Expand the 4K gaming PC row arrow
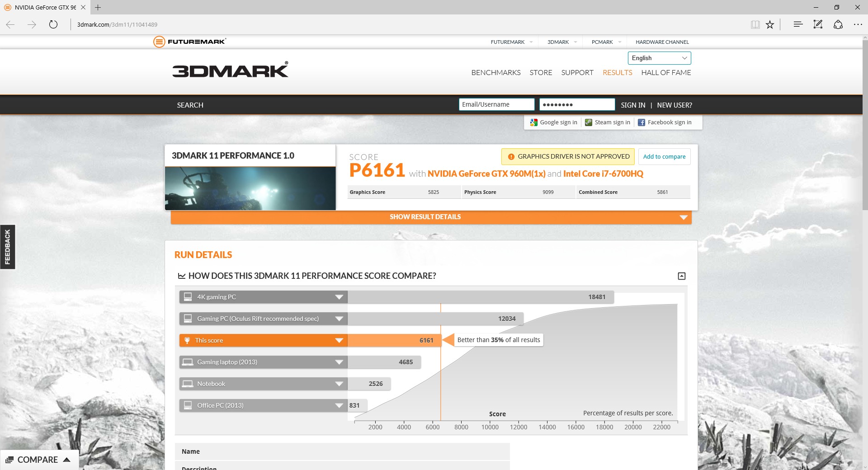This screenshot has width=868, height=470. [339, 297]
